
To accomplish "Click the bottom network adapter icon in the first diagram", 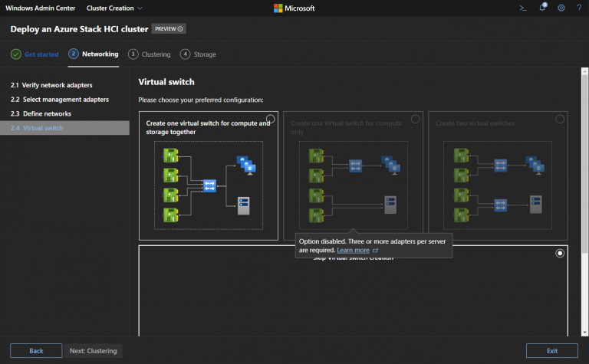I will coord(170,215).
